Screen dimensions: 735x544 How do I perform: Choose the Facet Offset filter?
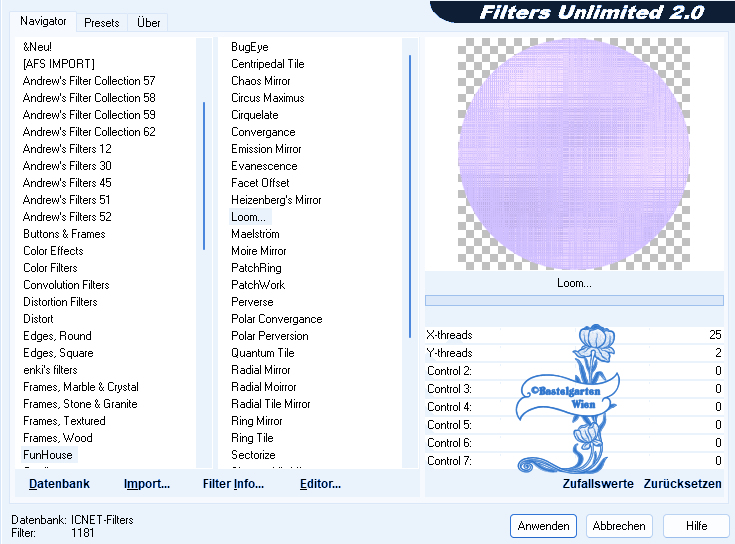(260, 183)
